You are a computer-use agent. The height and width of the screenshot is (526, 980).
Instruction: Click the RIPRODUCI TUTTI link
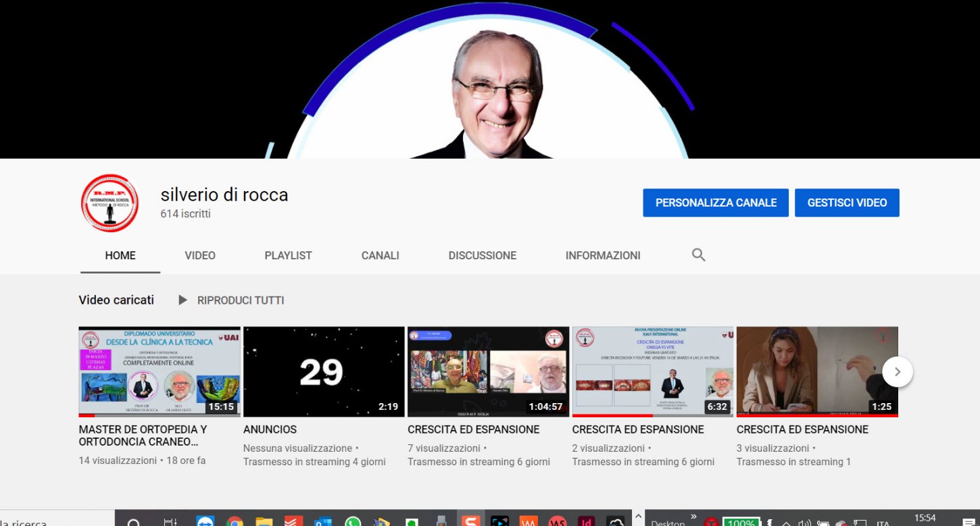point(241,300)
